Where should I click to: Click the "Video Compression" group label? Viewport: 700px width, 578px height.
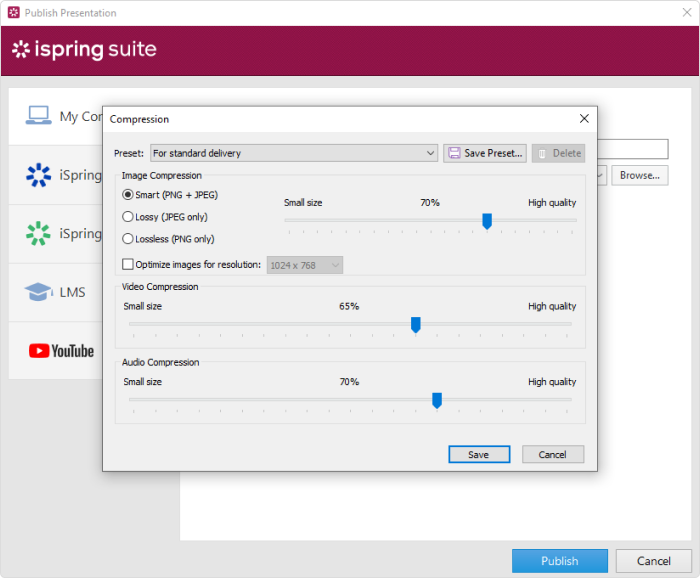click(x=160, y=287)
